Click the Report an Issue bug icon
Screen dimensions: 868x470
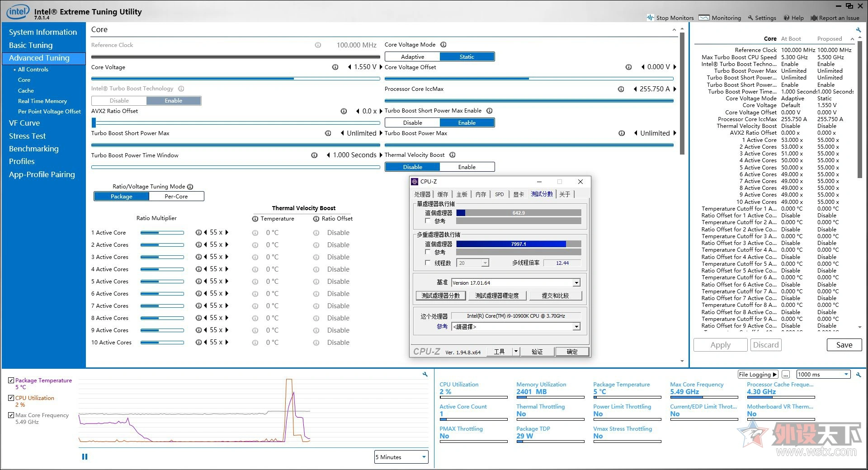(x=814, y=18)
